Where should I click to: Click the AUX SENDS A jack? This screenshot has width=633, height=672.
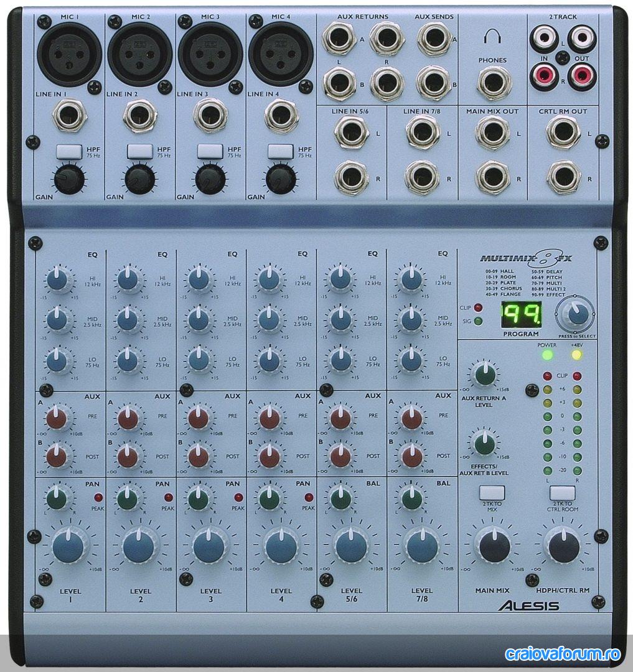[x=433, y=38]
